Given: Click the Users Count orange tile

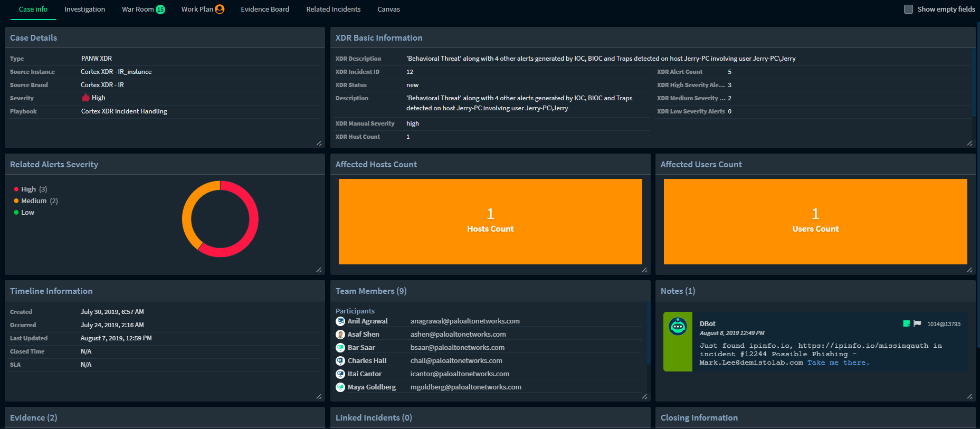Looking at the screenshot, I should tap(815, 222).
